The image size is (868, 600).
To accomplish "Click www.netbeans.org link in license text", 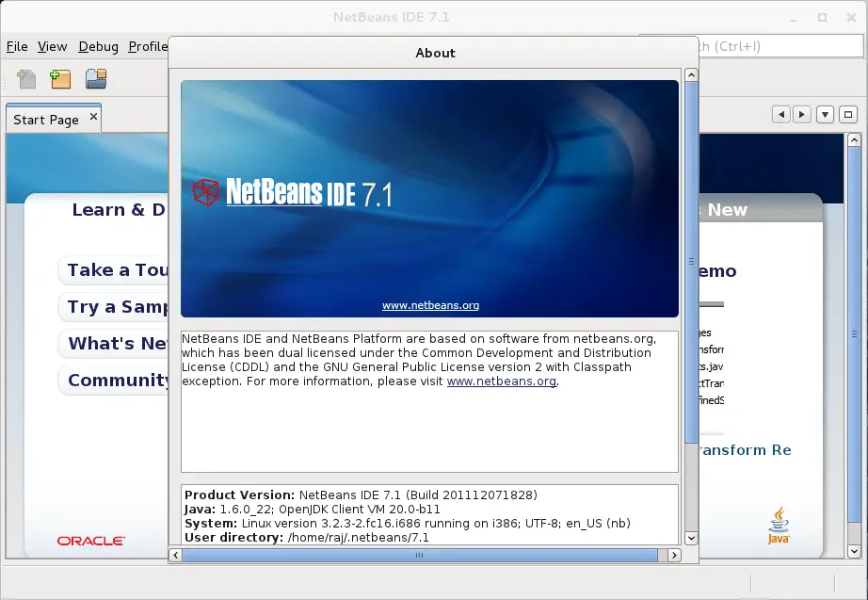I will tap(502, 381).
